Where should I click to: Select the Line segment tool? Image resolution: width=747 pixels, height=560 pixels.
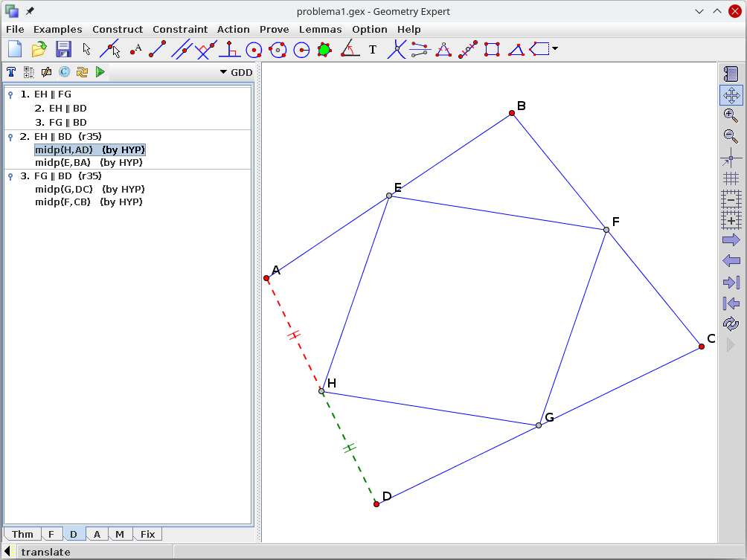(x=158, y=49)
